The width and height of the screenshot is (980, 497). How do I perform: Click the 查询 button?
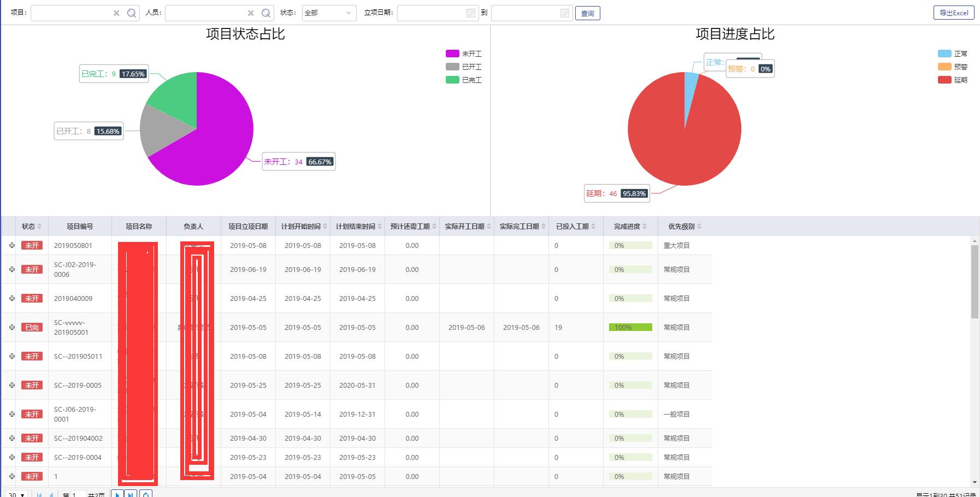tap(587, 13)
